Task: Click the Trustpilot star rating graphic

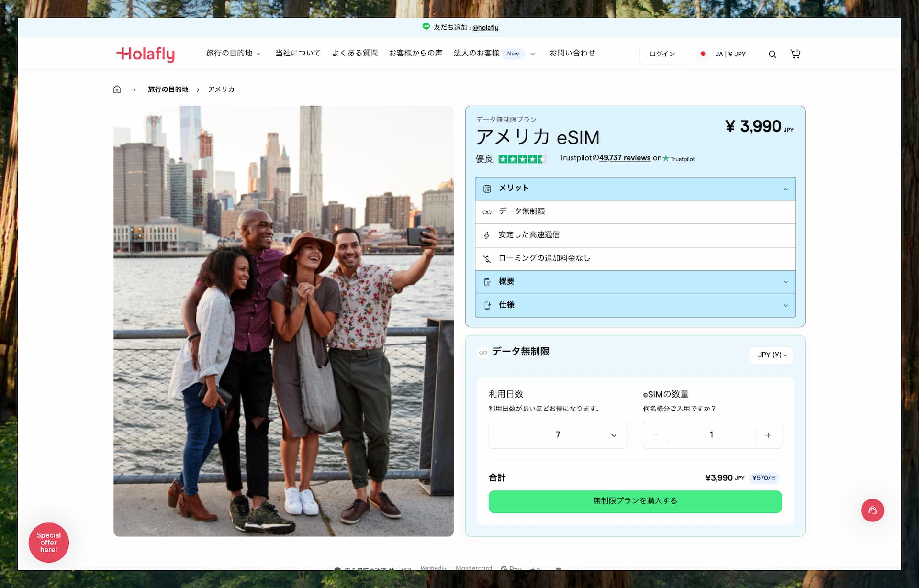Action: coord(522,159)
